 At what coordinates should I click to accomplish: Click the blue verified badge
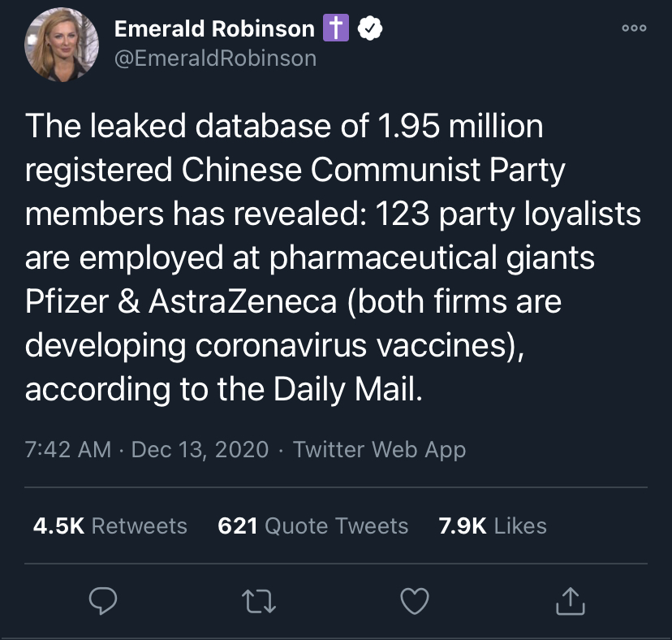point(370,29)
